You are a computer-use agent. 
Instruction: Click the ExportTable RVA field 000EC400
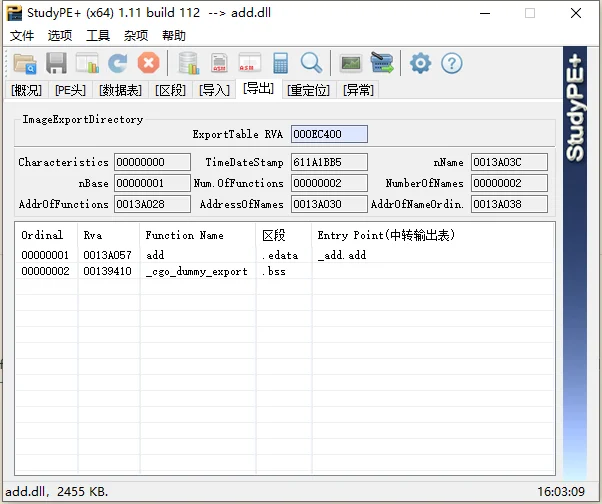click(x=329, y=134)
